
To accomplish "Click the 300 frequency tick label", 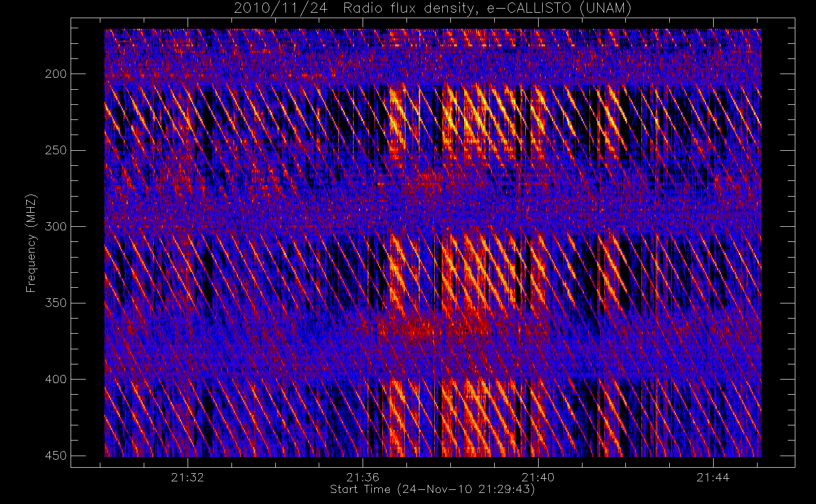I will coord(55,226).
